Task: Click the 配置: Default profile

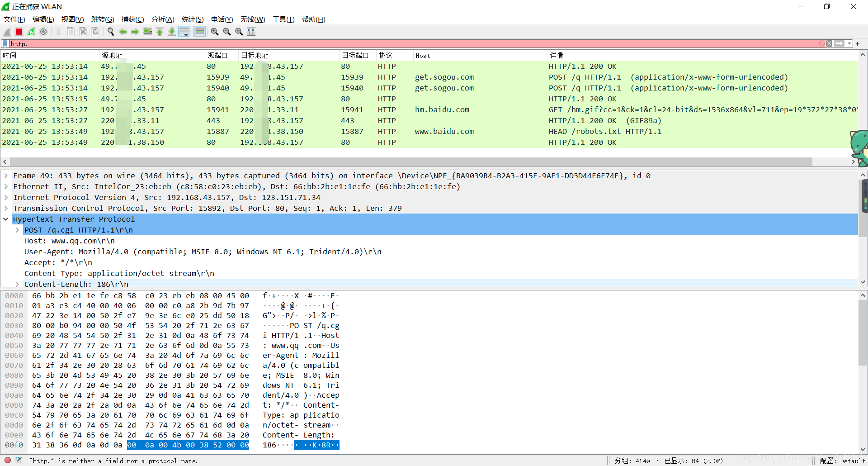Action: tap(842, 461)
